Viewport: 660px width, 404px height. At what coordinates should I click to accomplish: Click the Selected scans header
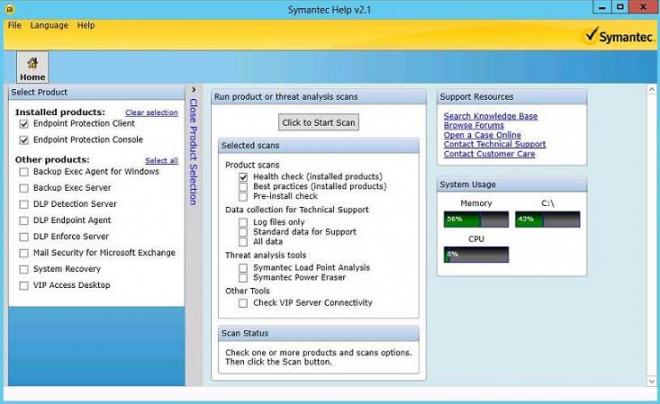[319, 146]
